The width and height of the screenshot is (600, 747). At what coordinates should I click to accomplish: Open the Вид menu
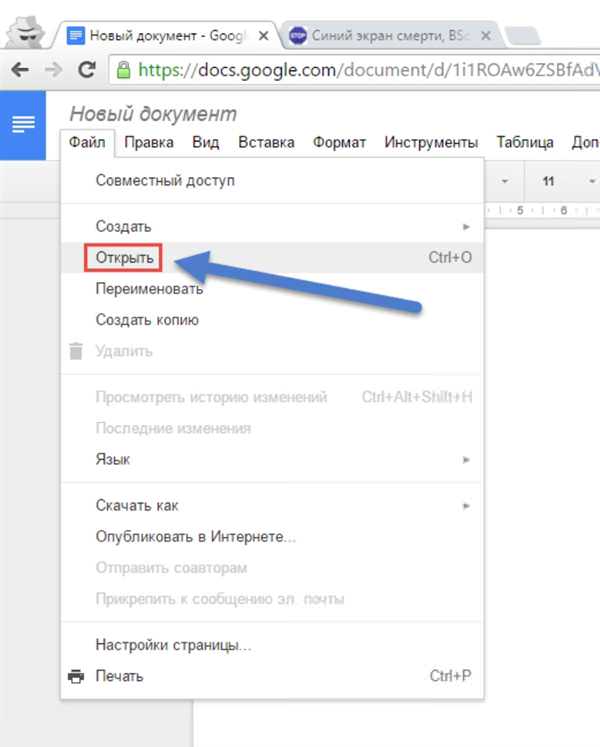(205, 142)
